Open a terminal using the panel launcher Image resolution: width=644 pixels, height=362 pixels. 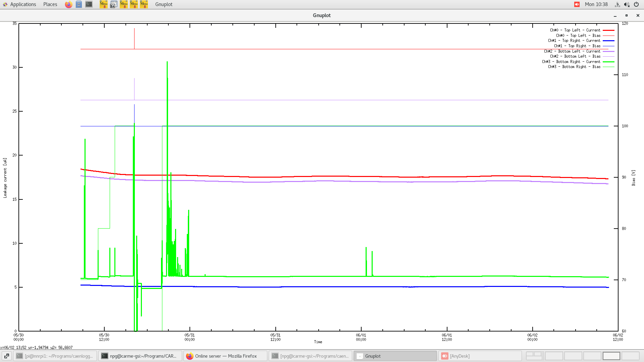(x=89, y=4)
